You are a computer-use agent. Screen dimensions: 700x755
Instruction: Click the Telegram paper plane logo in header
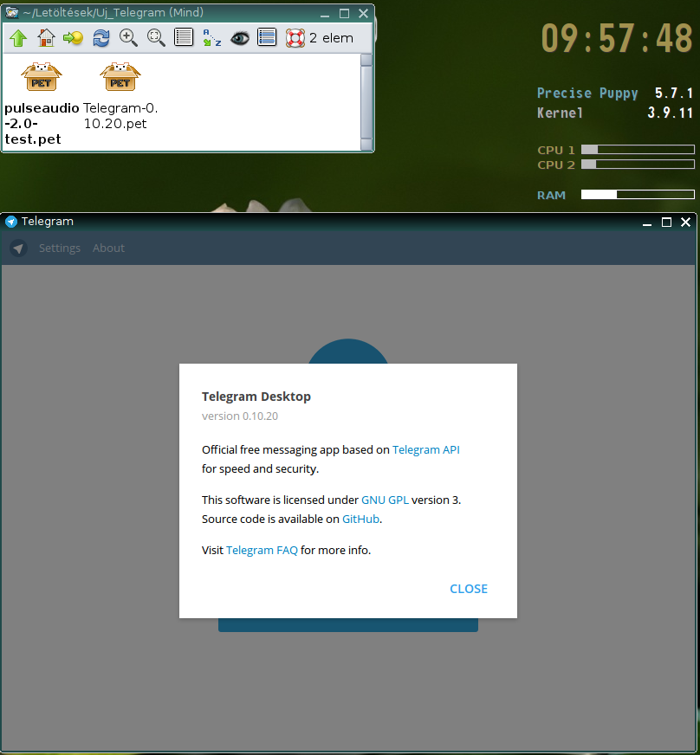tap(19, 248)
